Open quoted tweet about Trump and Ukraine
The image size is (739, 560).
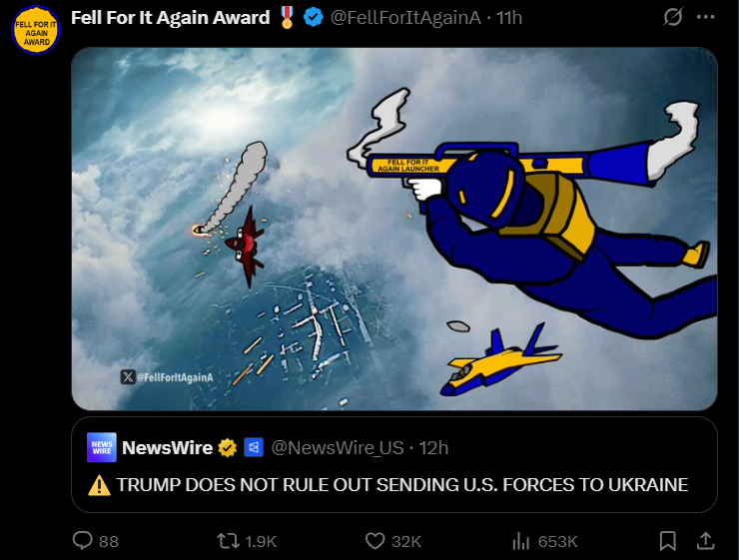pos(394,465)
